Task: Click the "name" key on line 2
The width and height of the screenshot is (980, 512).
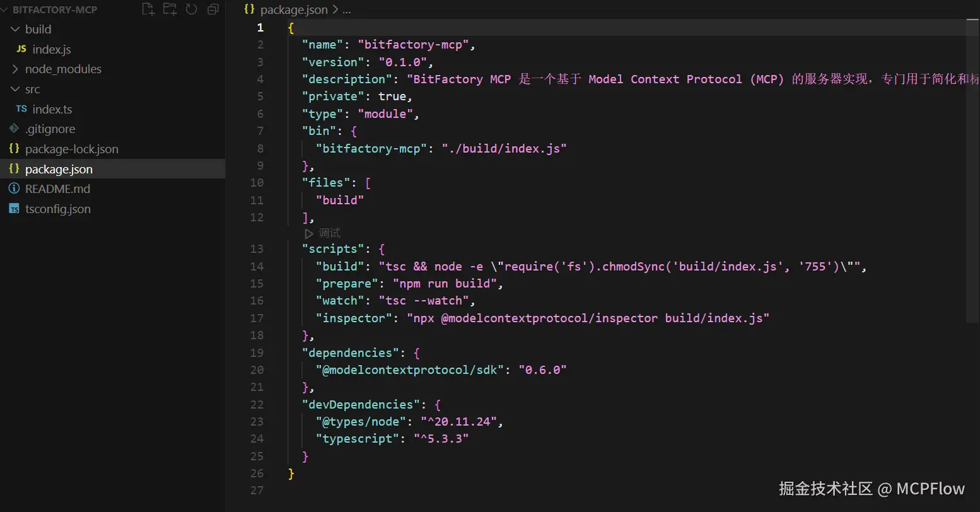Action: point(322,44)
